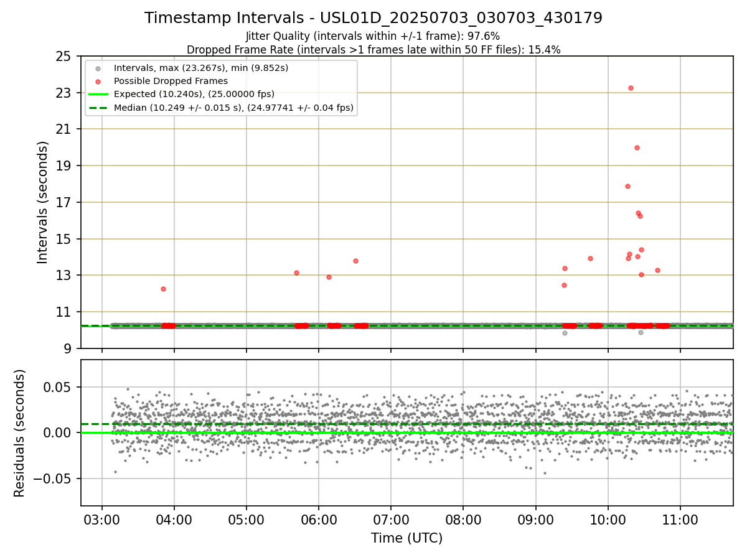
Task: Click the legend entry "Possible Dropped Frames"
Action: [x=171, y=81]
